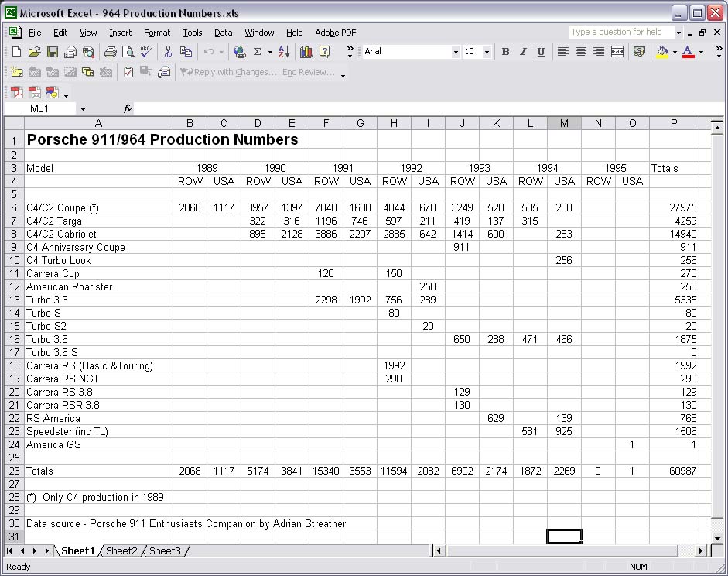Click vertical scrollbar down arrow
Image resolution: width=728 pixels, height=576 pixels.
click(717, 539)
